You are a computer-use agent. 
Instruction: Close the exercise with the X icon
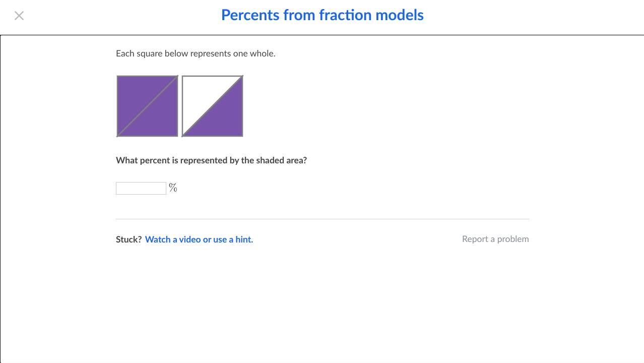coord(19,16)
